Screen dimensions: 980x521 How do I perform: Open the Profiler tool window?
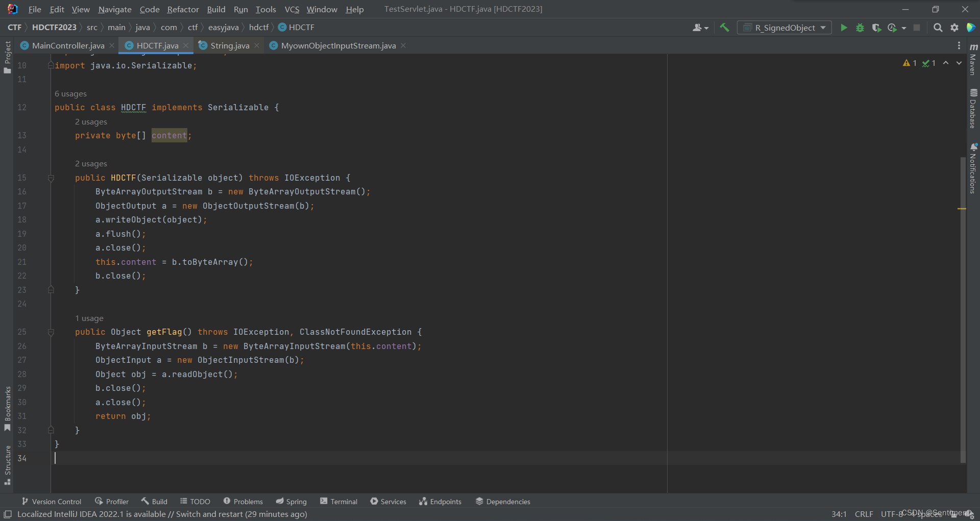(112, 502)
